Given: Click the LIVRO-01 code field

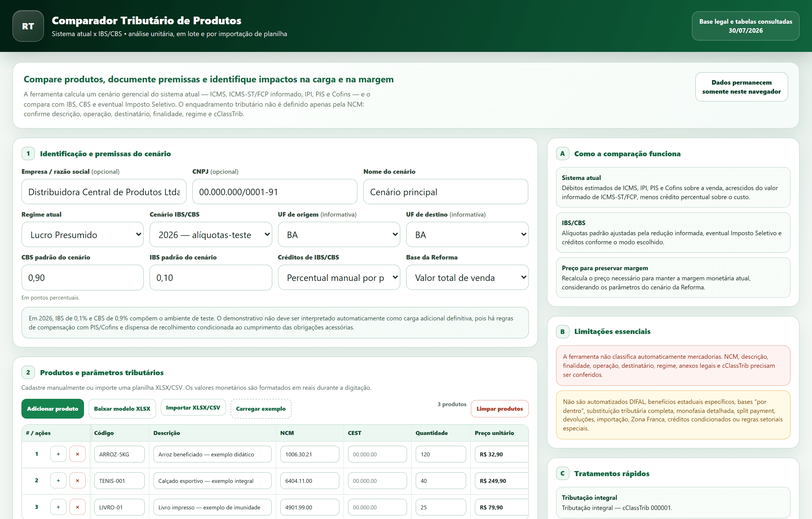Looking at the screenshot, I should [119, 507].
